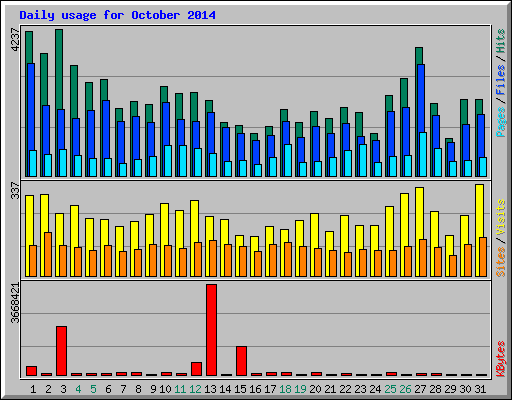Click day 27 on the x-axis
Viewport: 512px width, 400px height.
[x=420, y=389]
